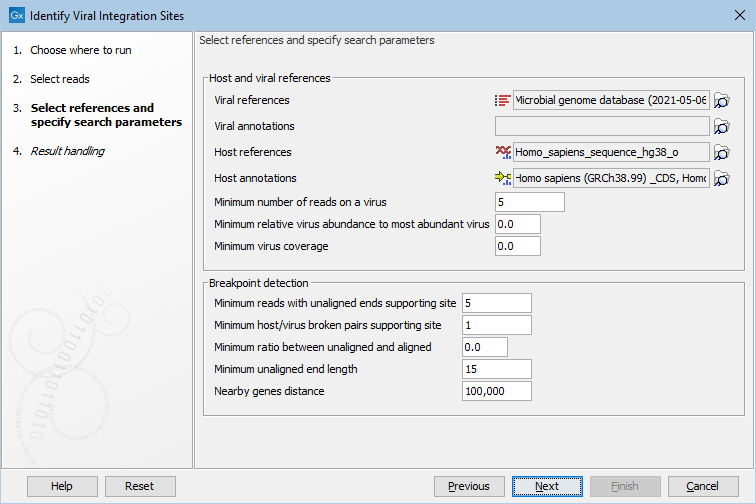The height and width of the screenshot is (504, 756).
Task: Click the Cancel button
Action: coord(702,486)
